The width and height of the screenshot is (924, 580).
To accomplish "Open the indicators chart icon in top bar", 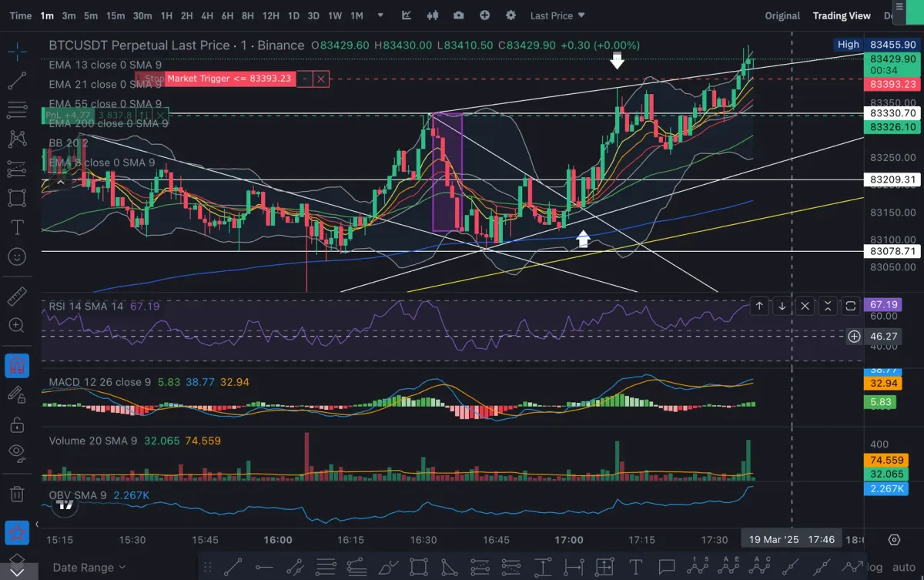I will coord(407,15).
